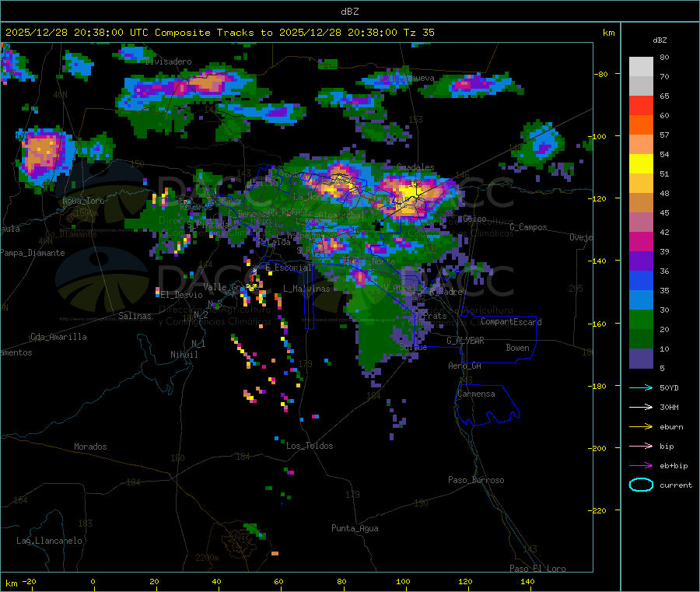Viewport: 700px width, 592px height.
Task: Select the 20 dBZ green color swatch
Action: point(641,319)
